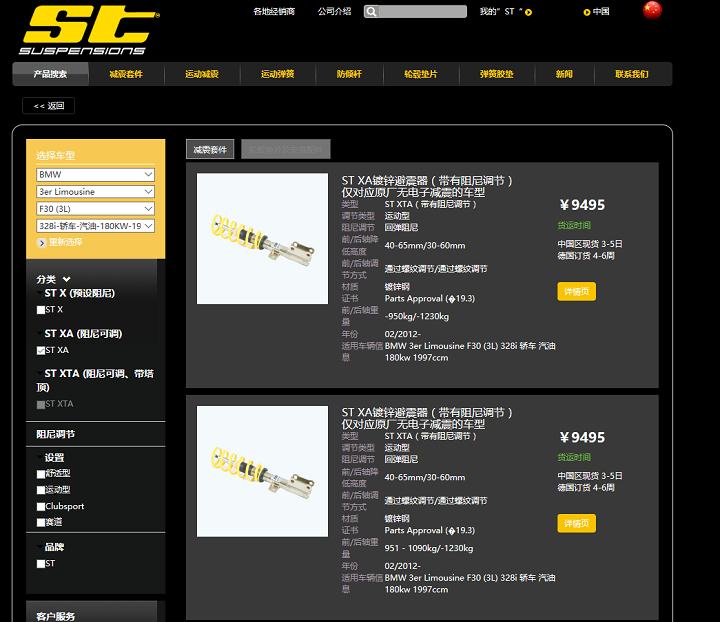Open the 3er Limousine model dropdown
720x622 pixels.
(96, 191)
